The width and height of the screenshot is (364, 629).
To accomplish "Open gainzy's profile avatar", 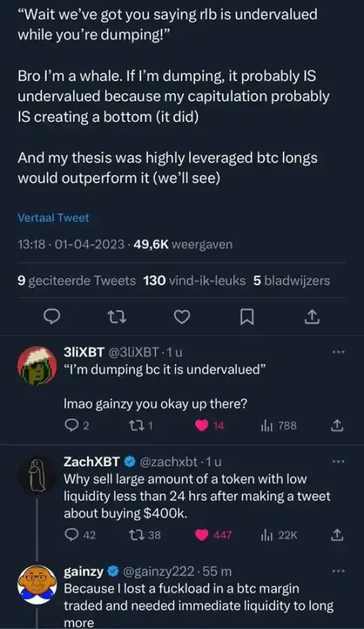I will click(36, 585).
